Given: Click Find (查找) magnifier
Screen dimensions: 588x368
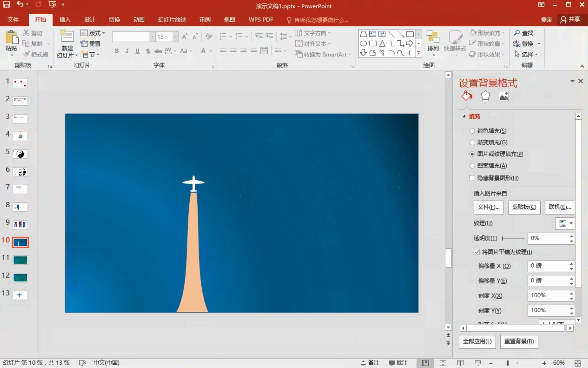Looking at the screenshot, I should [523, 33].
